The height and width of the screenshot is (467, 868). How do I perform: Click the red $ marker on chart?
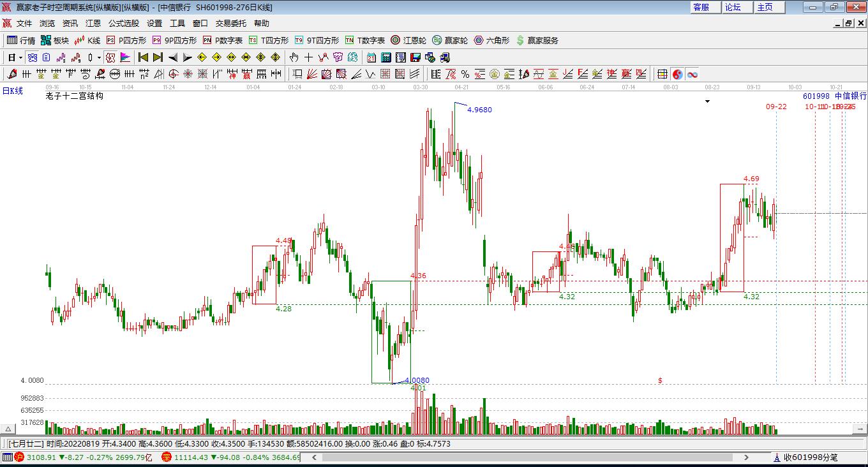click(660, 380)
